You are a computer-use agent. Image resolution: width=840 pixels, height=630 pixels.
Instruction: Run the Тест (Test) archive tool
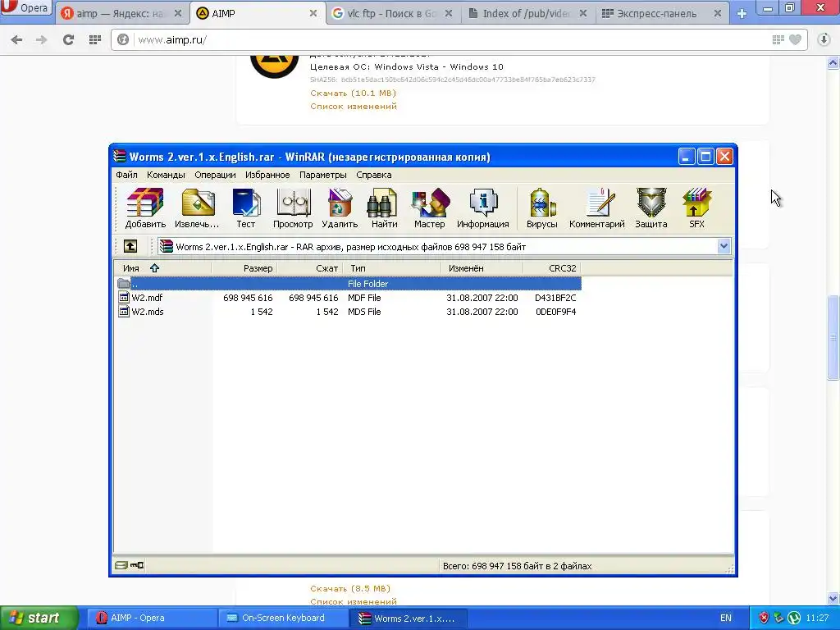coord(246,208)
